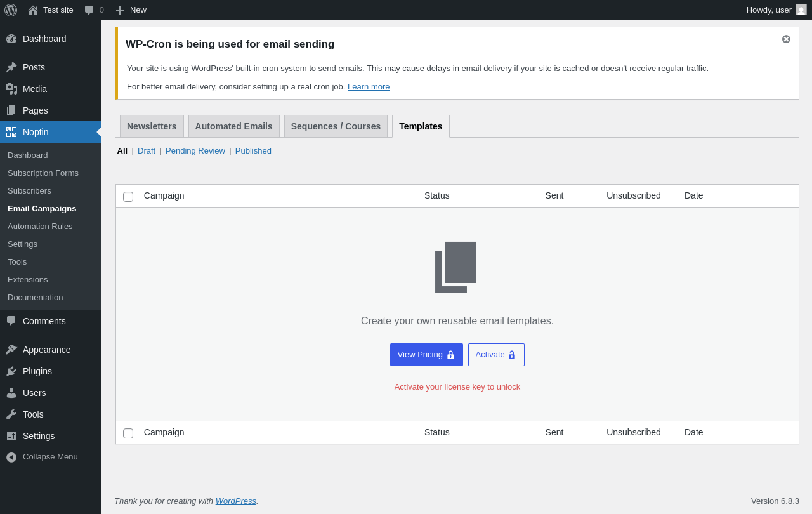Click the user avatar icon
This screenshot has height=514, width=812.
coord(801,10)
